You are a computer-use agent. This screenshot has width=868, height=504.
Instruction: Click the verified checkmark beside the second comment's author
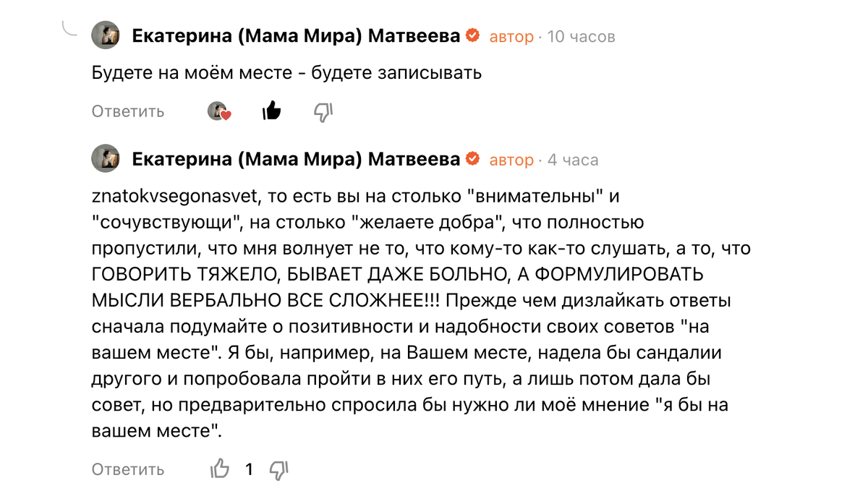click(474, 158)
